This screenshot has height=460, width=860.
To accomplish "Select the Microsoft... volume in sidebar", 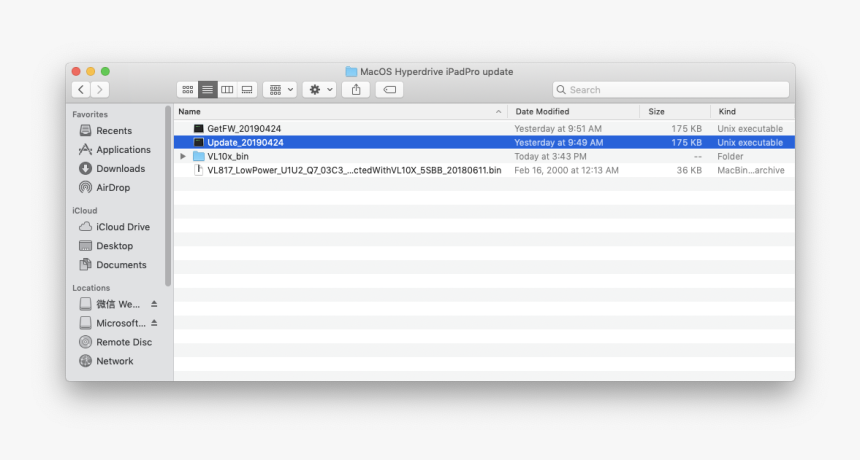I will pos(112,323).
